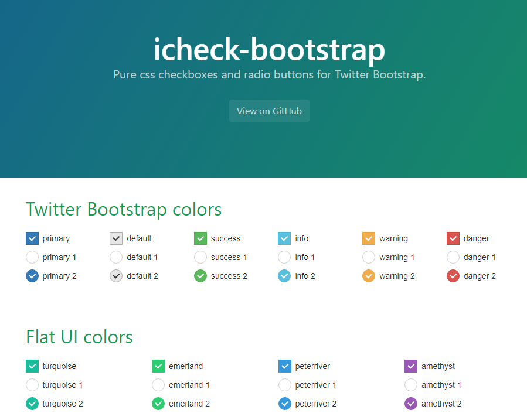Select the default 1 radio button
The width and height of the screenshot is (527, 420).
[116, 257]
